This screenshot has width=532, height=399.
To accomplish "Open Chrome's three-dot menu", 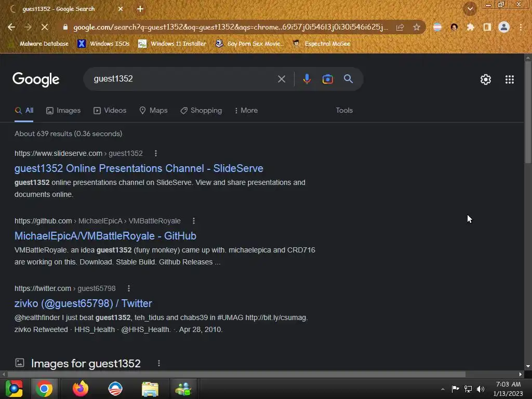I will (521, 27).
